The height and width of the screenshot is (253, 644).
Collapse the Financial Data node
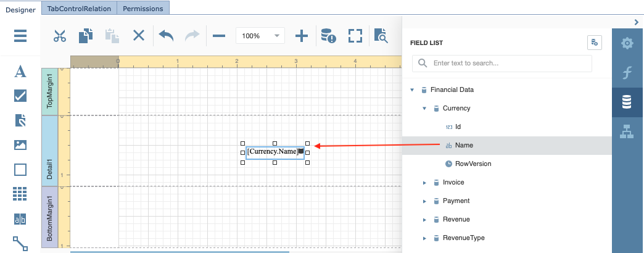click(x=411, y=90)
